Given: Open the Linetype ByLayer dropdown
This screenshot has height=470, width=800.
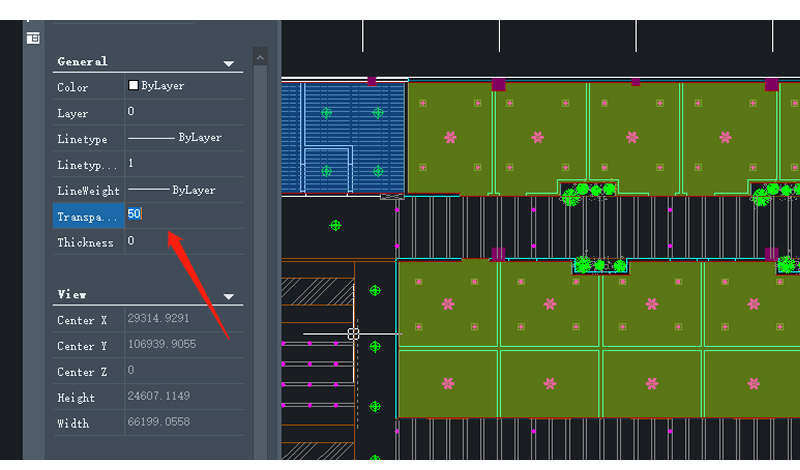Looking at the screenshot, I should (x=183, y=138).
